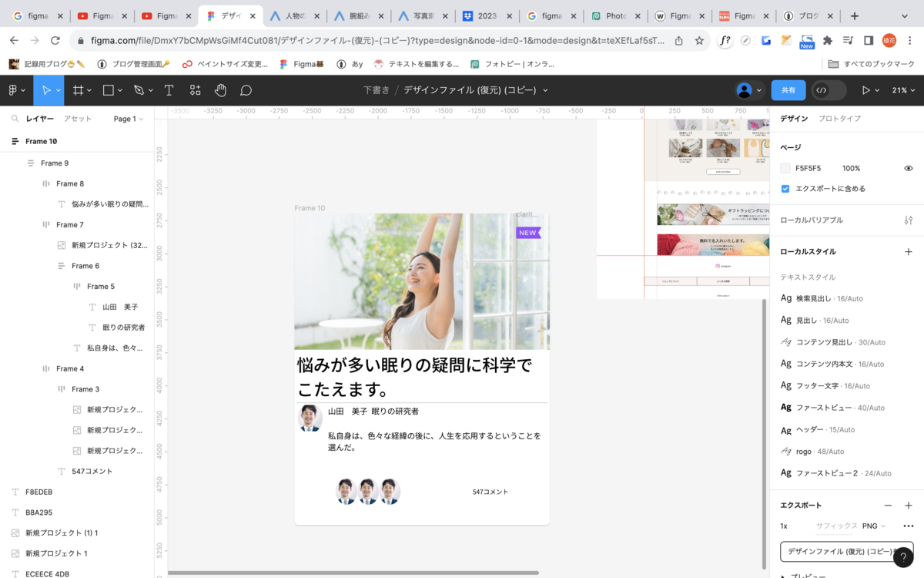Select the Frame tool
Viewport: 924px width, 578px height.
click(x=78, y=90)
